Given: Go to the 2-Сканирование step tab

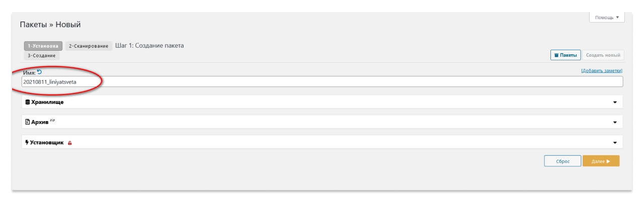Looking at the screenshot, I should click(x=89, y=46).
